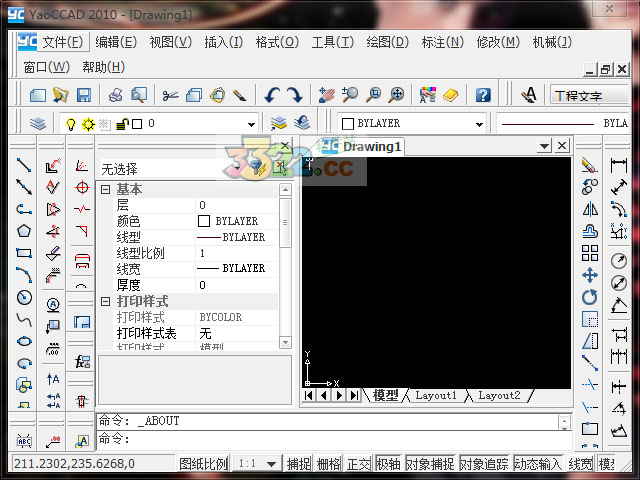Open the blue Help question icon

(x=483, y=95)
